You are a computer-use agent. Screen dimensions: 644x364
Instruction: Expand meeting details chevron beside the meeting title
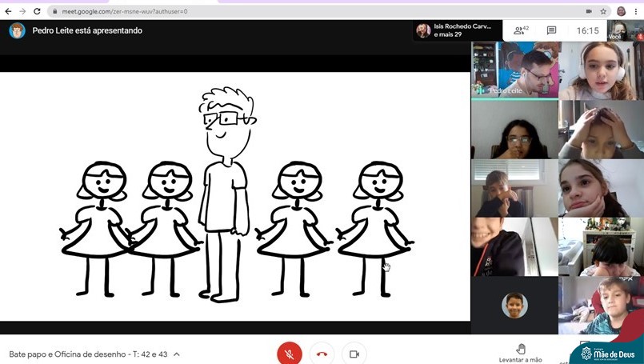point(177,354)
